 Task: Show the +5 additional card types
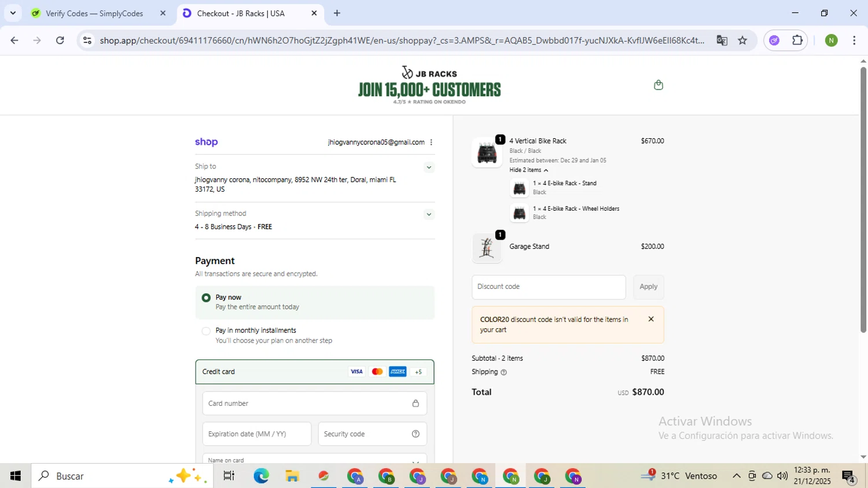418,372
